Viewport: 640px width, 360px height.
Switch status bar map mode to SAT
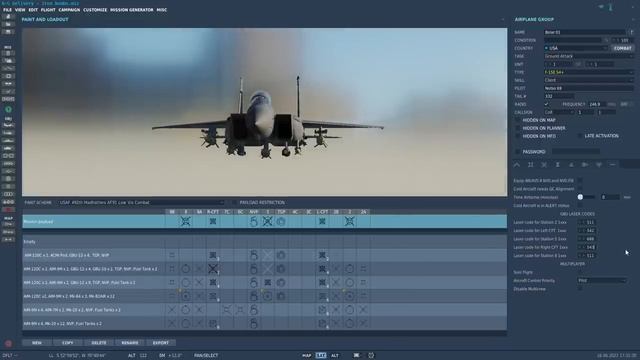(x=321, y=356)
